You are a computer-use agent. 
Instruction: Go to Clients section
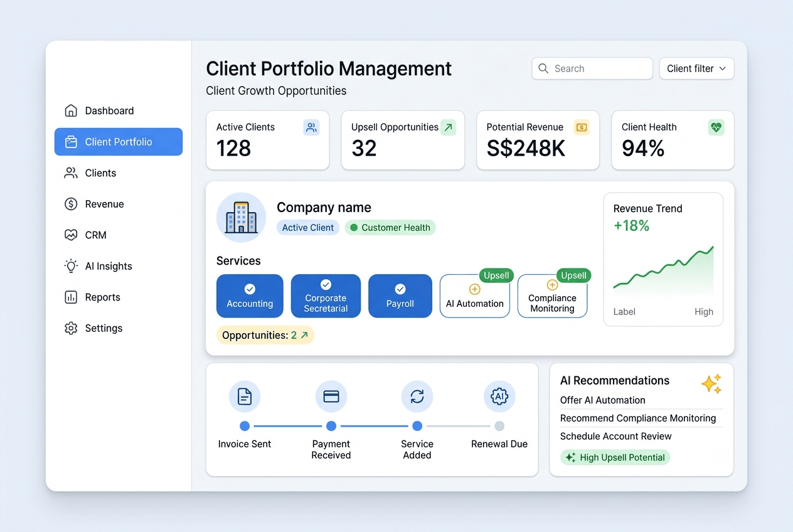(119, 173)
